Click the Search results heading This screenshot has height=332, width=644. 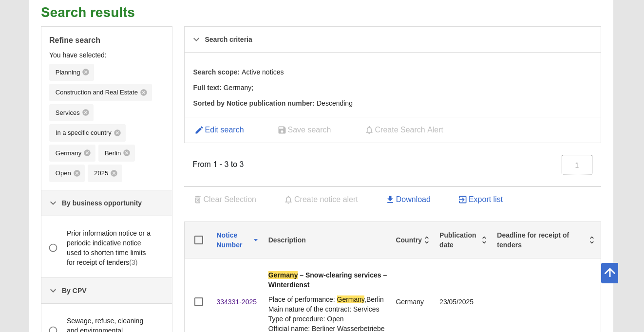88,12
